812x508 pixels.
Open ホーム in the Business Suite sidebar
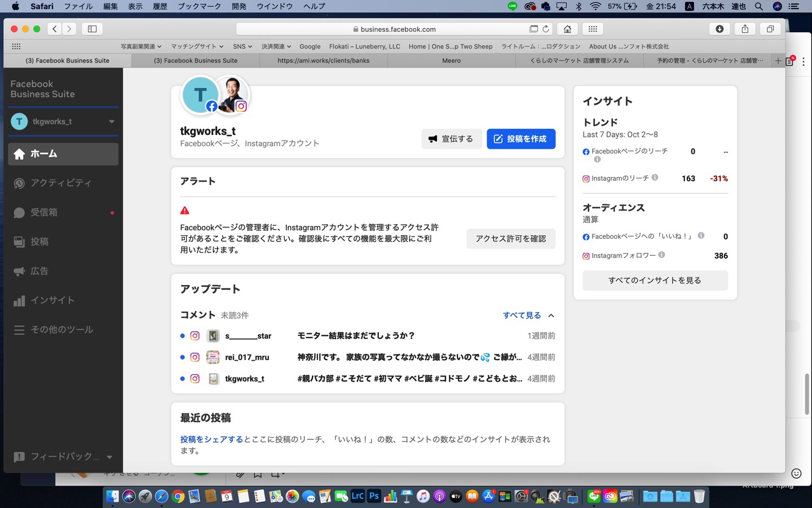[63, 154]
